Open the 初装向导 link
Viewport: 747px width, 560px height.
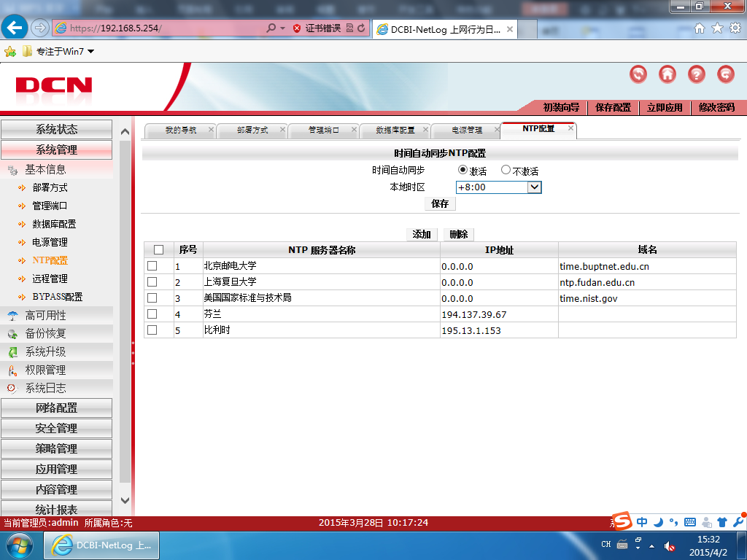pyautogui.click(x=561, y=108)
